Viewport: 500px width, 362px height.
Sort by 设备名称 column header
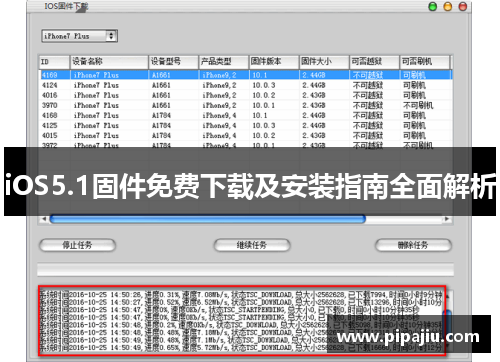coord(109,62)
